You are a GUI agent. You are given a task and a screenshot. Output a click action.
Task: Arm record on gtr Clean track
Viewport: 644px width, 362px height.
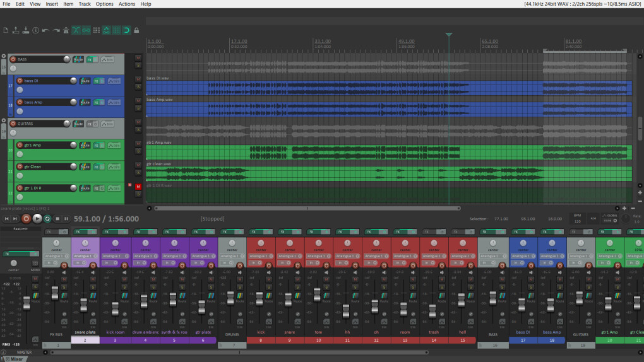click(x=20, y=166)
